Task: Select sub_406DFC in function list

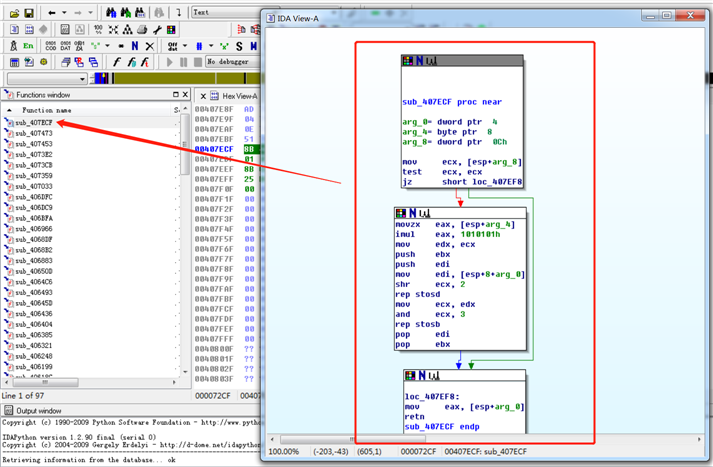Action: (34, 197)
